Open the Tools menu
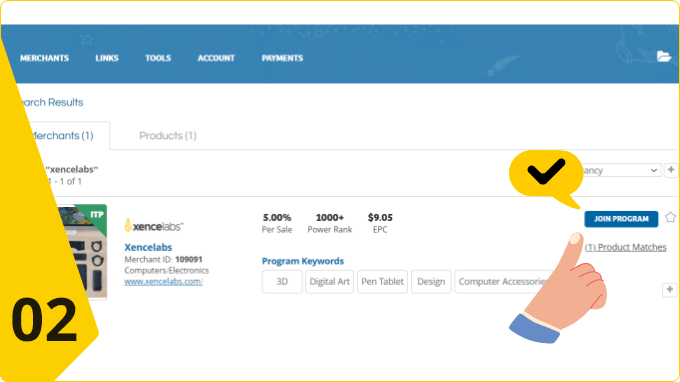 158,58
